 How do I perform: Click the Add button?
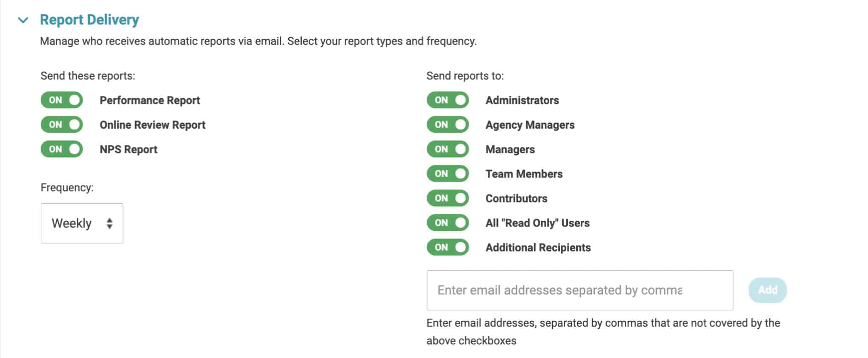tap(768, 290)
